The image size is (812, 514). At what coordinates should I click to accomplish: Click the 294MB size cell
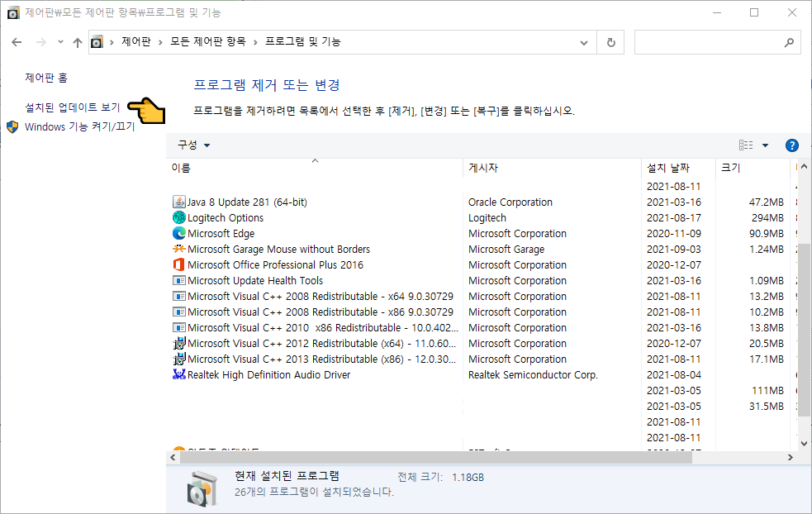(x=767, y=217)
